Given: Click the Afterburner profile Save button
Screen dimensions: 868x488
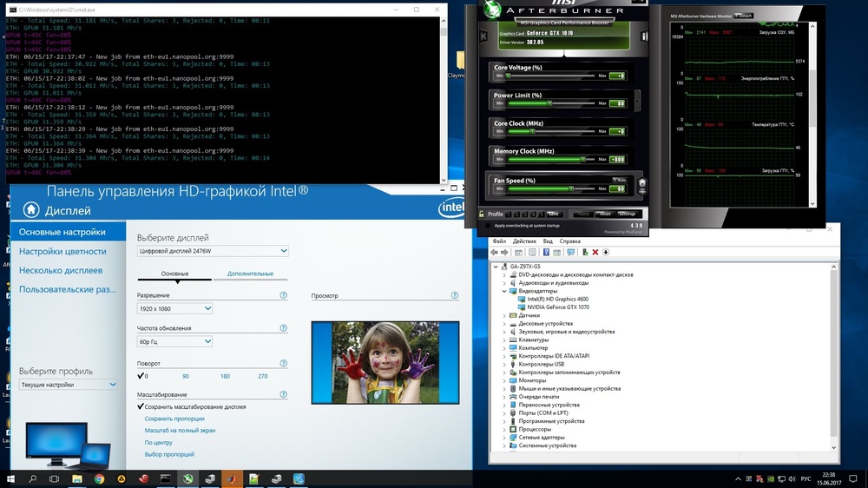Looking at the screenshot, I should 553,214.
